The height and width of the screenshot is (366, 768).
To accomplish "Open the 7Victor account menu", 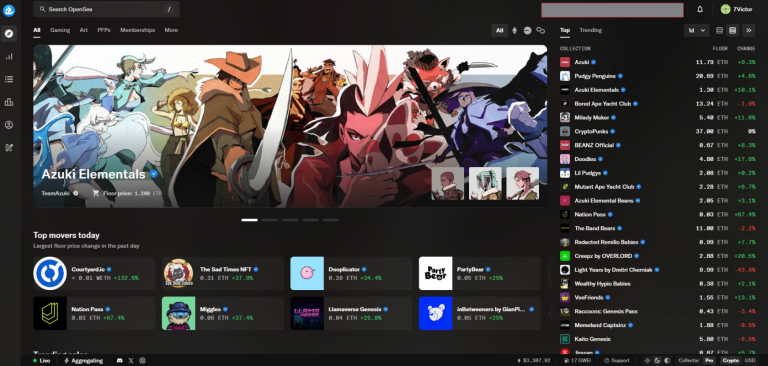I will coord(737,9).
